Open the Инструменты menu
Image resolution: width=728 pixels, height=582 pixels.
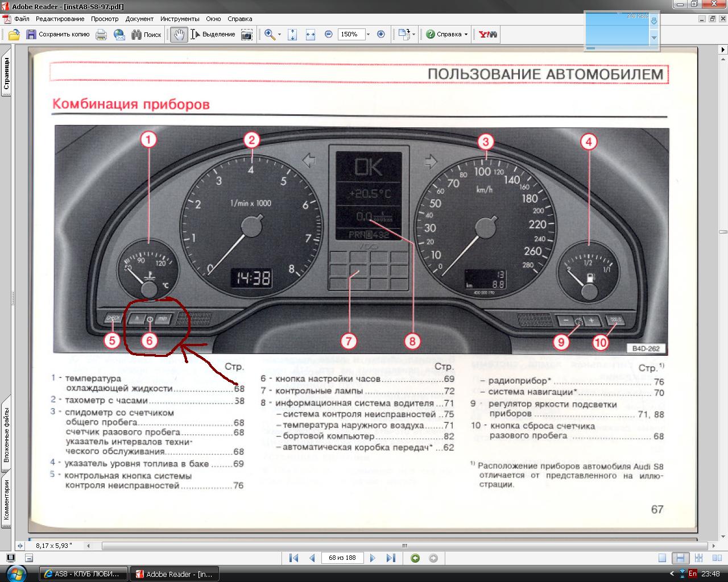(180, 19)
